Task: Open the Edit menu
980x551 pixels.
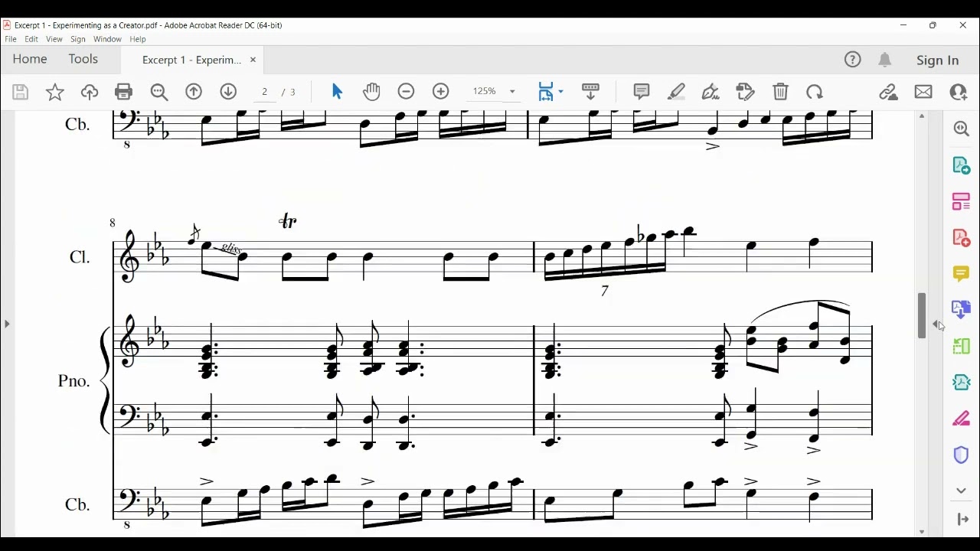Action: [31, 39]
